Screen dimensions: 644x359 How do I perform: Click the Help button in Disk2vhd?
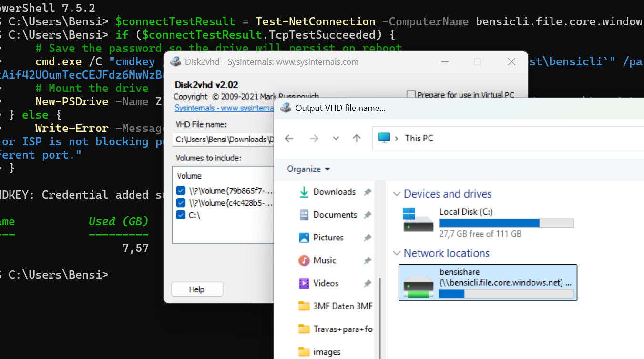pyautogui.click(x=197, y=289)
